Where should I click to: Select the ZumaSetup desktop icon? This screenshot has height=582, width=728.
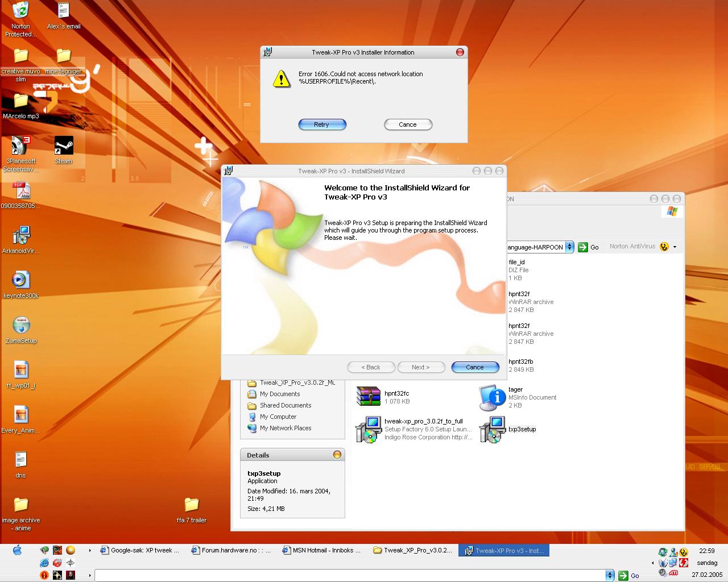pos(21,326)
